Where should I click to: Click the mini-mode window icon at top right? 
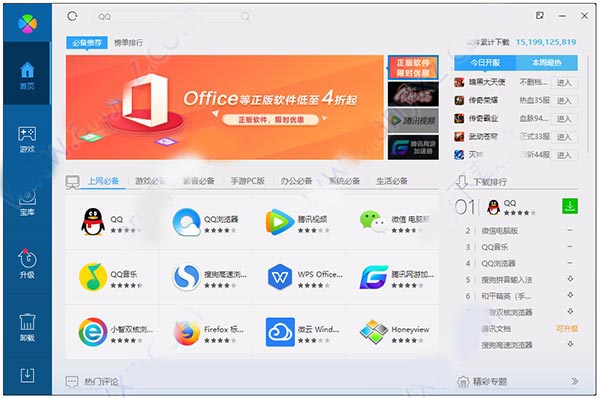[x=540, y=15]
